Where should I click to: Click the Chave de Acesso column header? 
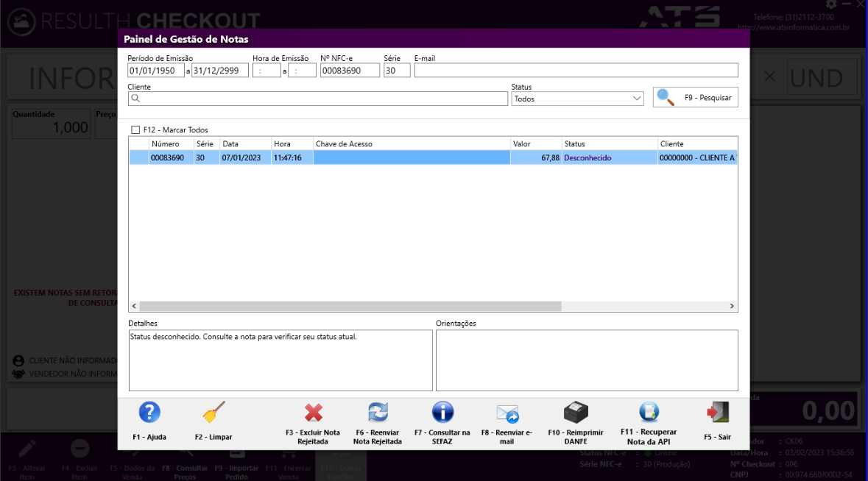[x=412, y=143]
